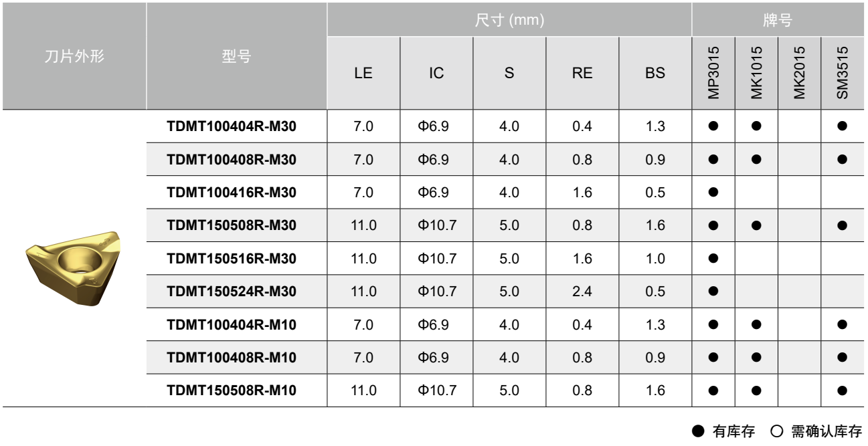The image size is (868, 446).
Task: Click the LE dimension column header
Action: [363, 75]
